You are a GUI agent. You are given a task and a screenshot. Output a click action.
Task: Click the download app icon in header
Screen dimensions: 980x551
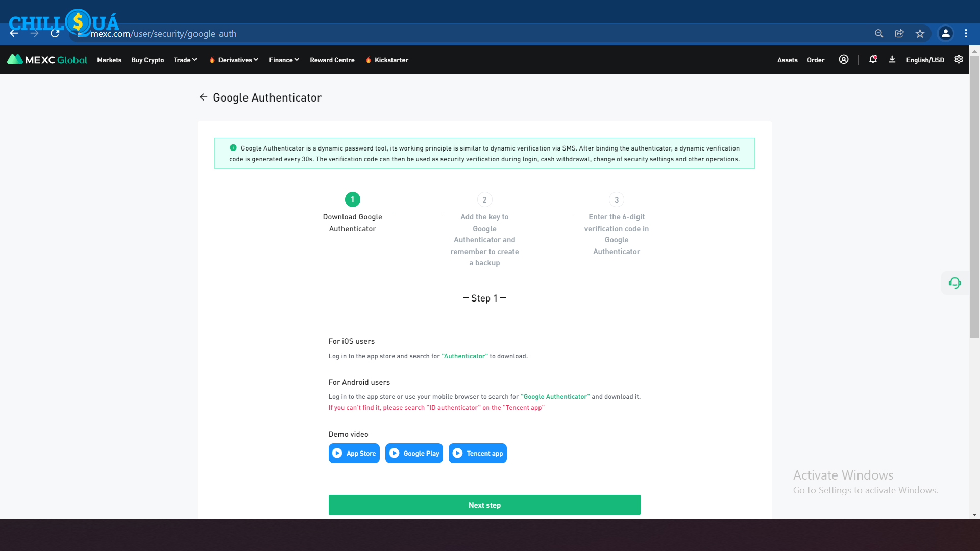pos(892,59)
